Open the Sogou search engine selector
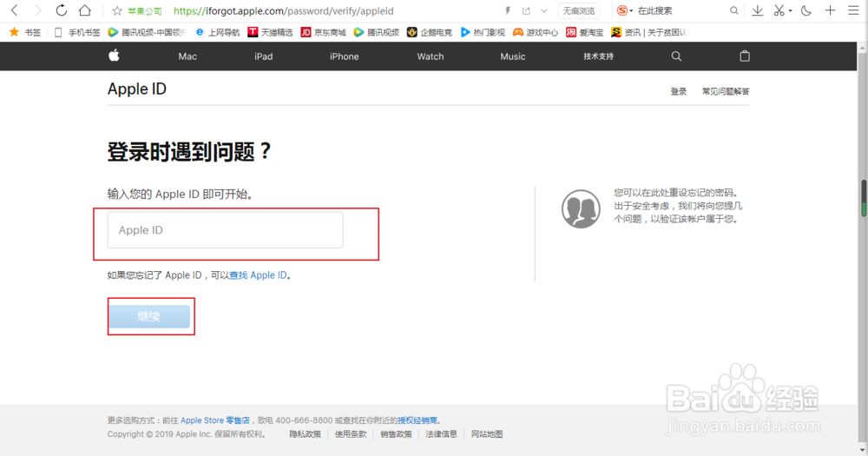Image resolution: width=868 pixels, height=456 pixels. pyautogui.click(x=624, y=10)
